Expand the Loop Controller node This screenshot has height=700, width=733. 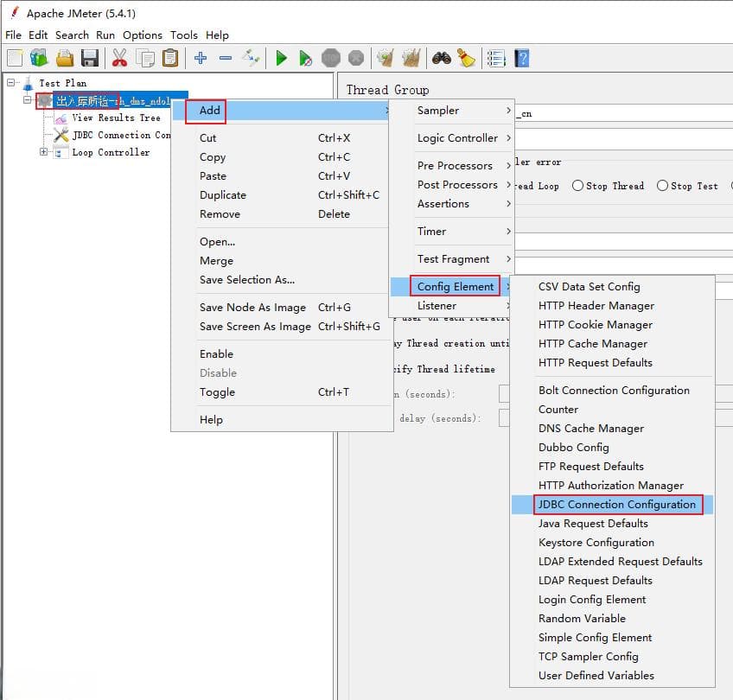(x=43, y=152)
